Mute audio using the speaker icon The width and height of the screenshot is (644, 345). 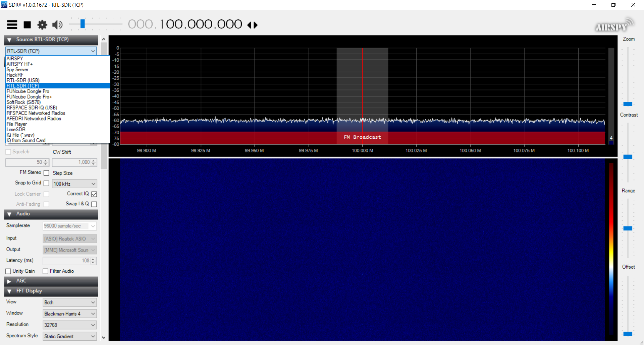tap(57, 24)
